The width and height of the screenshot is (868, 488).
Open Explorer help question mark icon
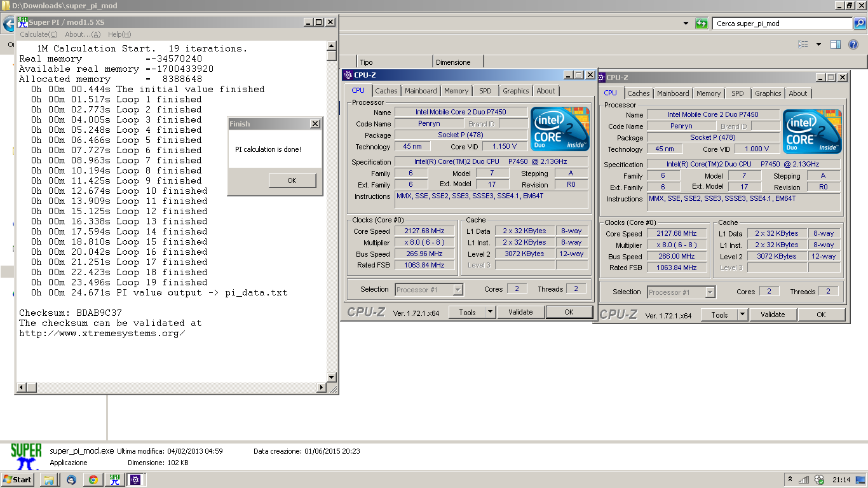pos(854,44)
